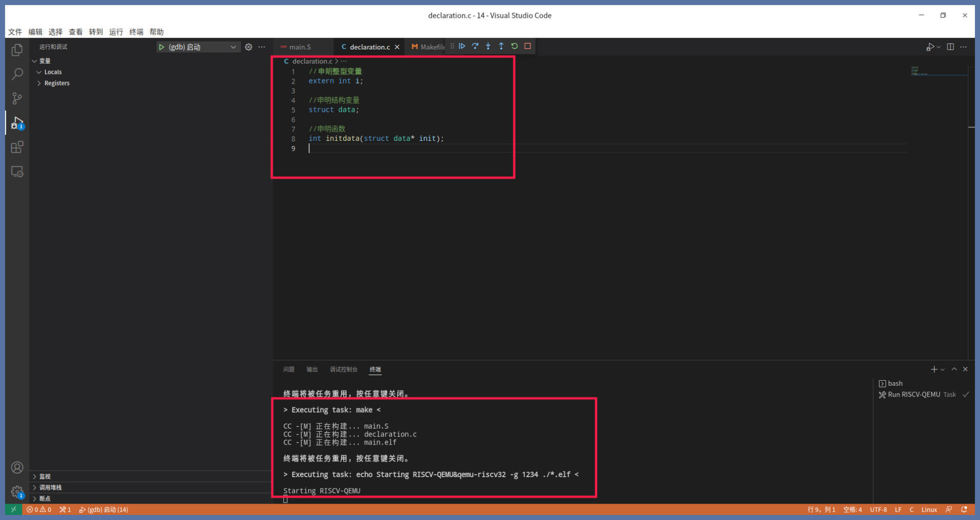Collapse the Locals tree node

click(39, 72)
